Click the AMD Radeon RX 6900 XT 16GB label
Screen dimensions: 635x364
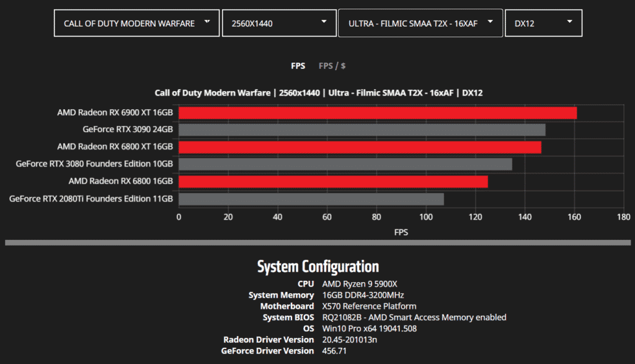[x=115, y=113]
